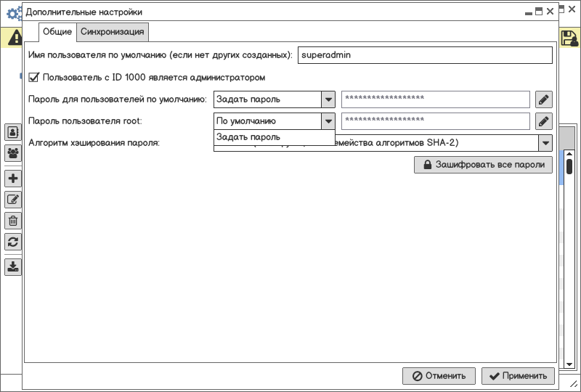Click the root password masked field

(x=435, y=121)
